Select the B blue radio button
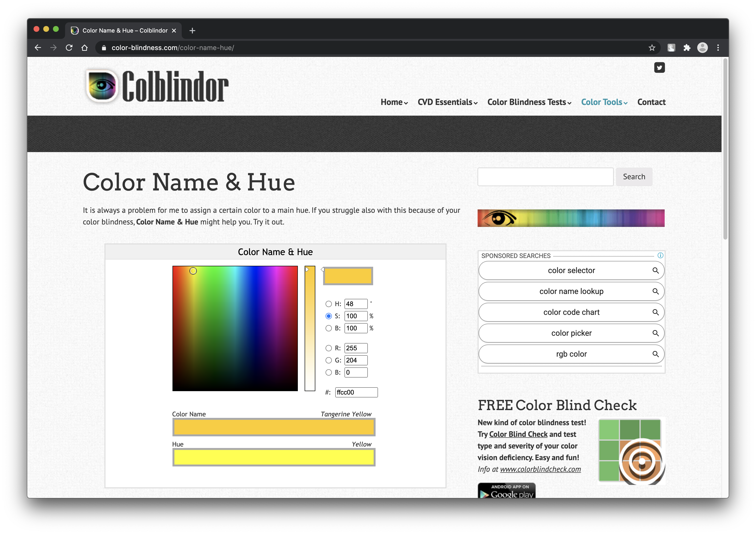This screenshot has height=534, width=756. coord(328,372)
